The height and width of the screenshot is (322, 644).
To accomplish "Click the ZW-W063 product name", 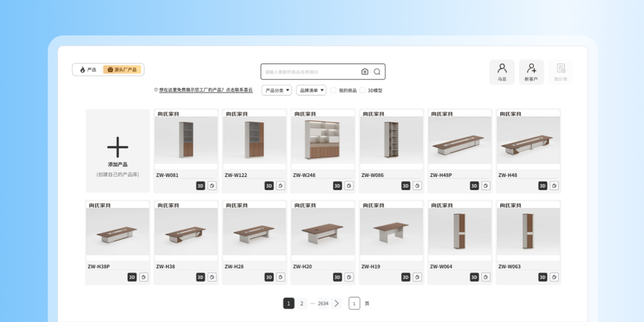I will pyautogui.click(x=509, y=266).
